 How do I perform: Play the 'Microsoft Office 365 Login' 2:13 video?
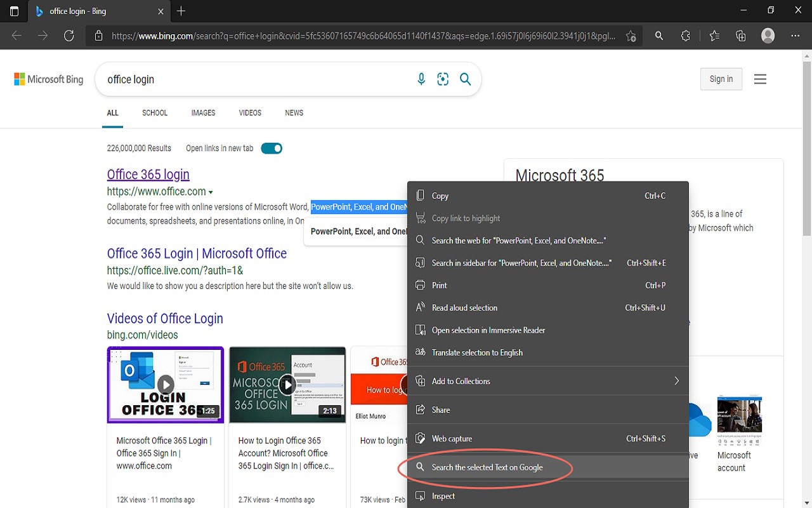[287, 384]
